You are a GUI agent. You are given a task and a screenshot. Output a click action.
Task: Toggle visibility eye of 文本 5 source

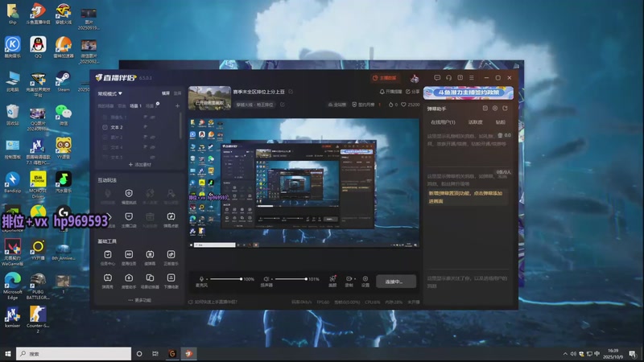tap(153, 157)
